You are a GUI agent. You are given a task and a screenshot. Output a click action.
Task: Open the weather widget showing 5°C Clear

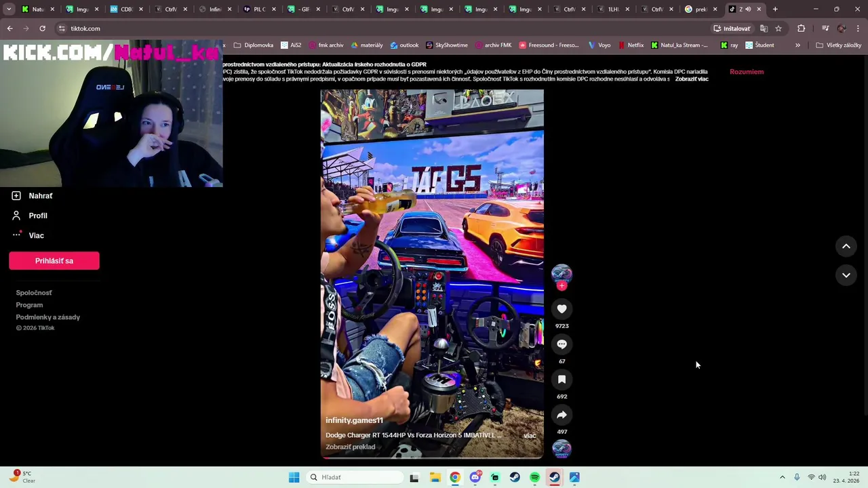[x=22, y=477]
